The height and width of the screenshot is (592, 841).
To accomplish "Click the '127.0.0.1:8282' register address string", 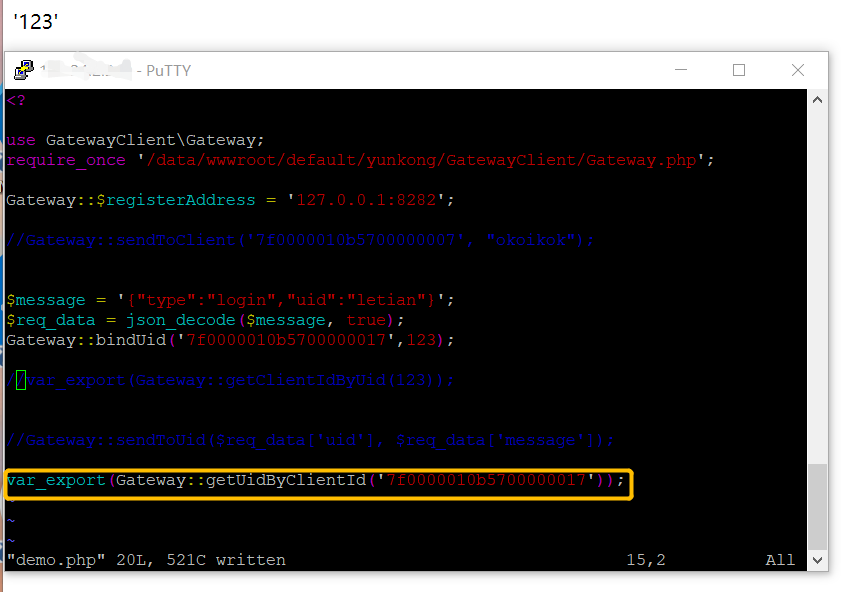I will 366,200.
